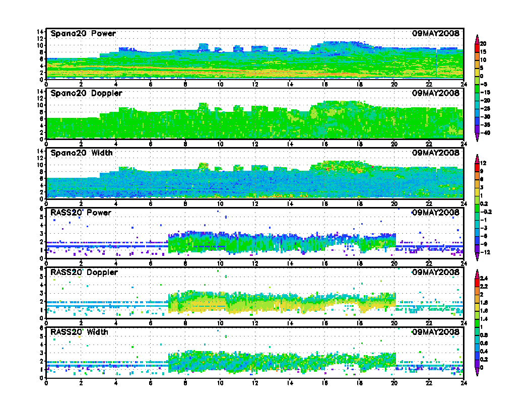The width and height of the screenshot is (532, 411).
Task: Click the 09MAY2008 date in RASS20 Power panel
Action: [436, 213]
